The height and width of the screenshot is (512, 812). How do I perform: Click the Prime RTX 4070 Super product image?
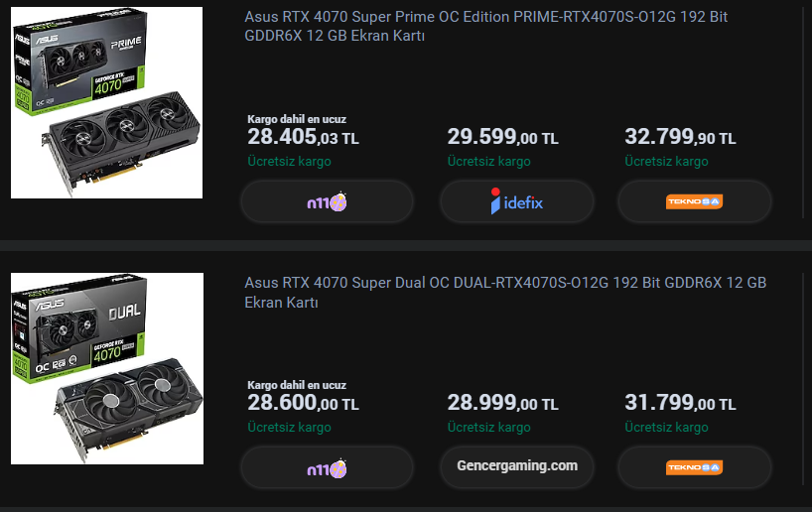[x=106, y=102]
